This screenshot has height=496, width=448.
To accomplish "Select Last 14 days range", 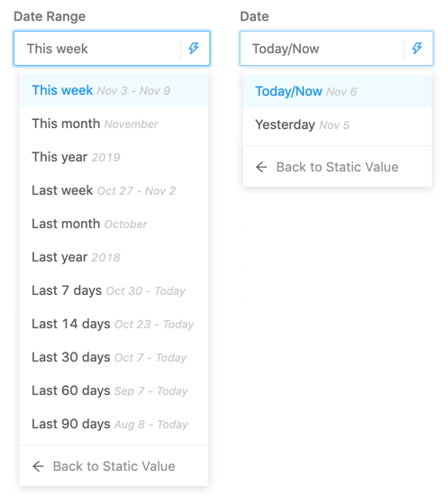I will pyautogui.click(x=114, y=324).
